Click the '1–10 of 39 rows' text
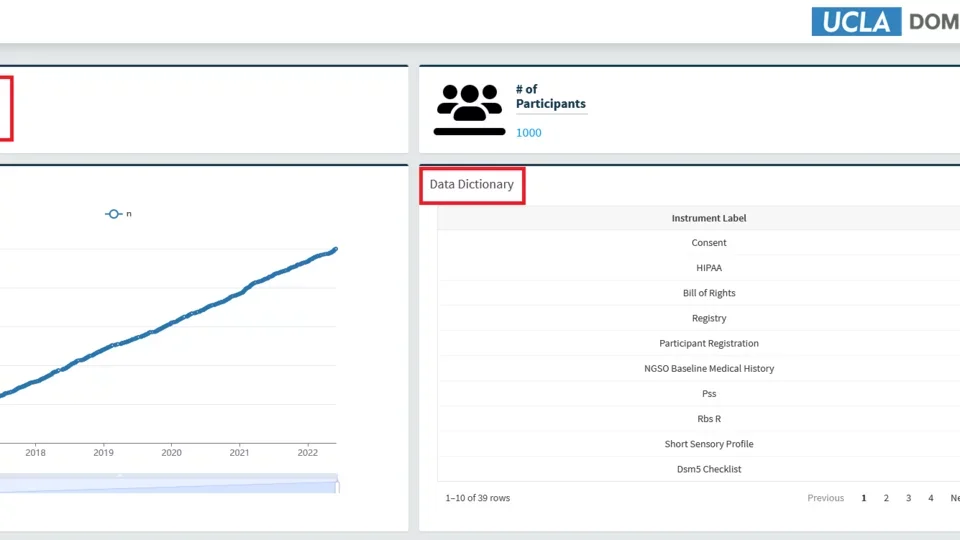960x540 pixels. pyautogui.click(x=478, y=498)
